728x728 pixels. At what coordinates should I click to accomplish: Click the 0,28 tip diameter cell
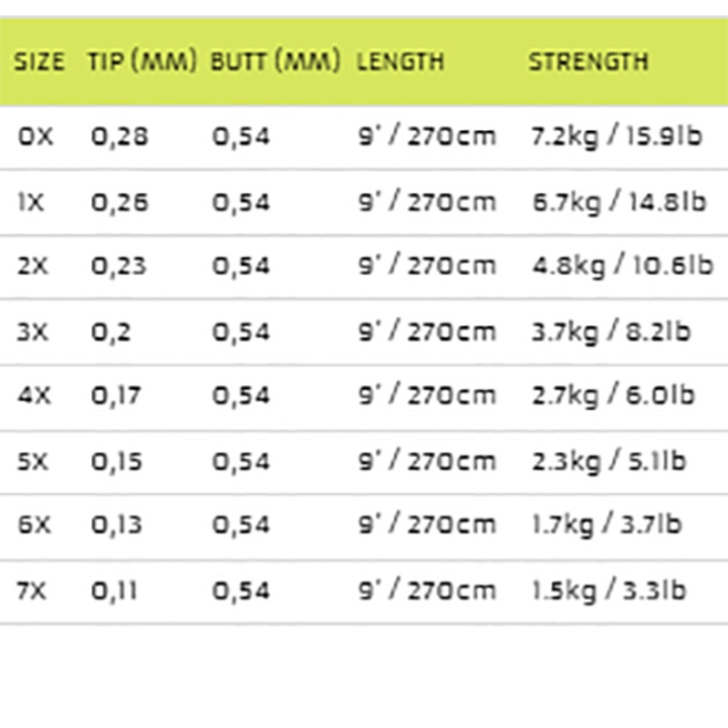119,137
